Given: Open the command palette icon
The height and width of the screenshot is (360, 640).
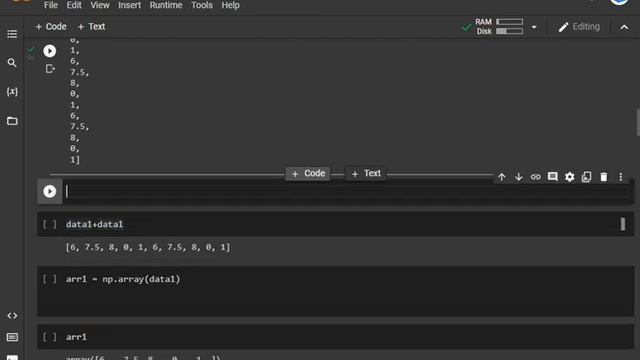Looking at the screenshot, I should 12,337.
